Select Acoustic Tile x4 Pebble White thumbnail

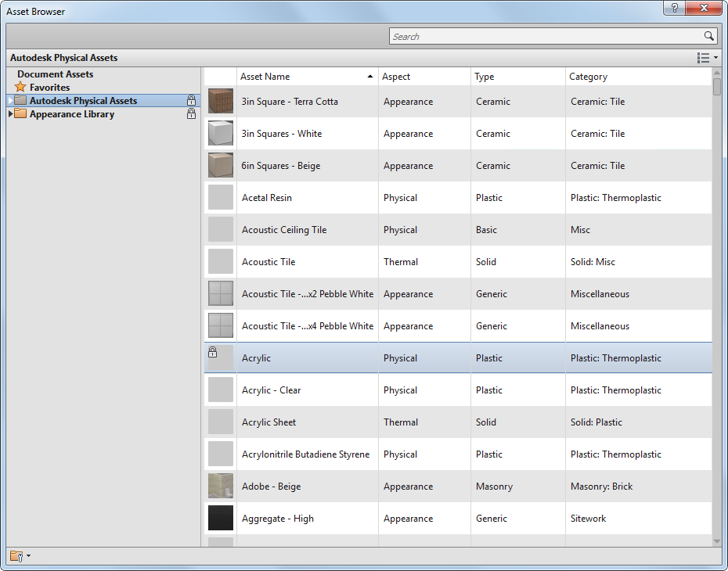[221, 325]
